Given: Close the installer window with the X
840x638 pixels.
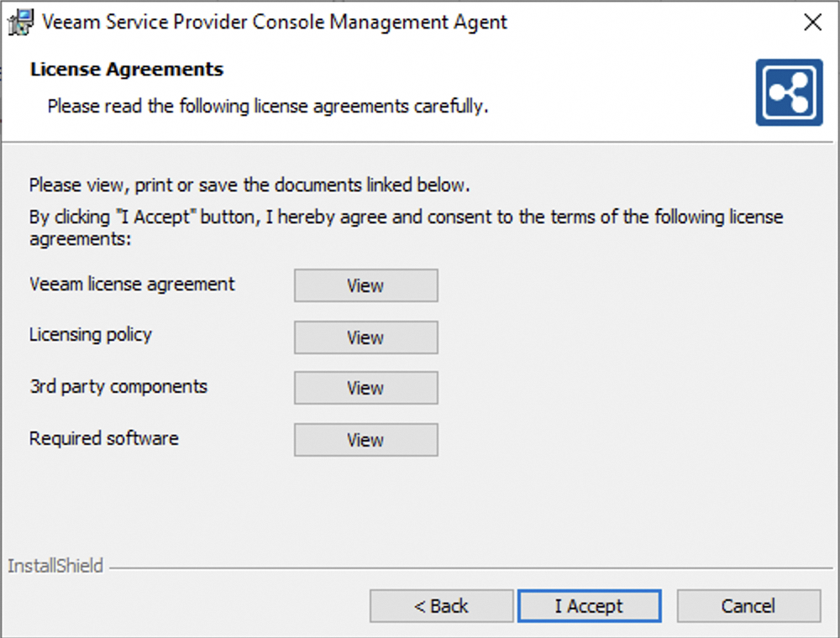Looking at the screenshot, I should (812, 22).
